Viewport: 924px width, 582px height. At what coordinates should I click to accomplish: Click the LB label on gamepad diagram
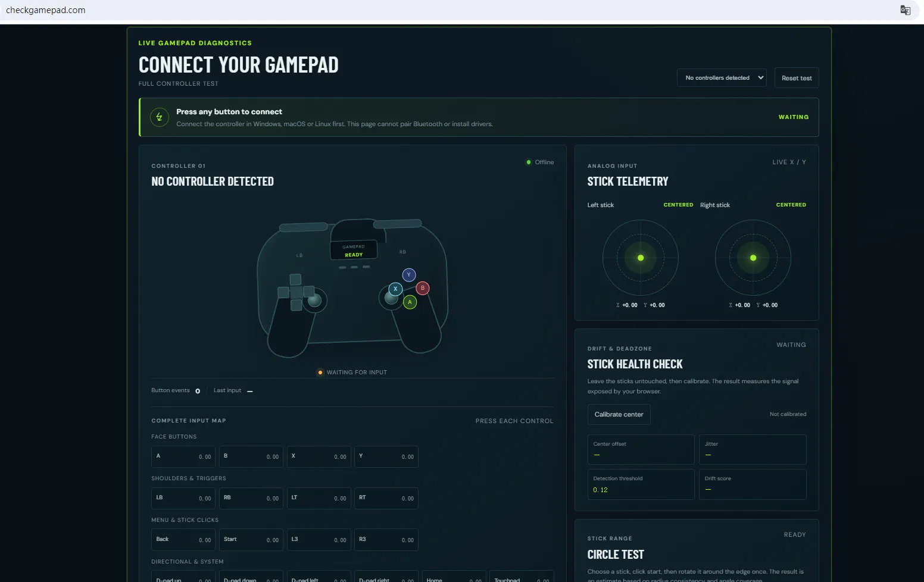pos(299,255)
